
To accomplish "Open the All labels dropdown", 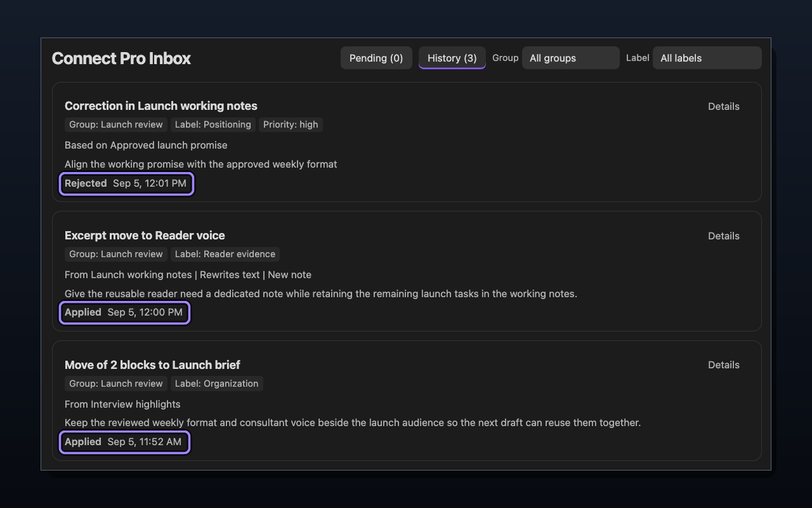I will [707, 58].
